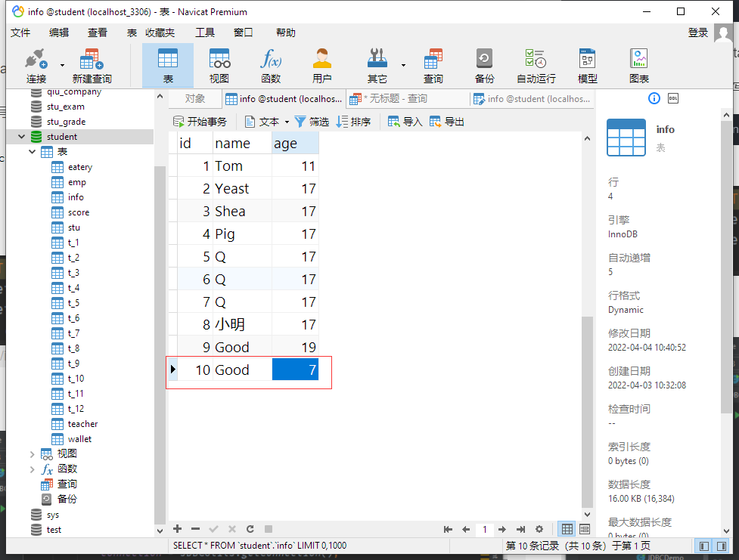Open the Help (帮助) menu
Image resolution: width=739 pixels, height=560 pixels.
(x=286, y=32)
